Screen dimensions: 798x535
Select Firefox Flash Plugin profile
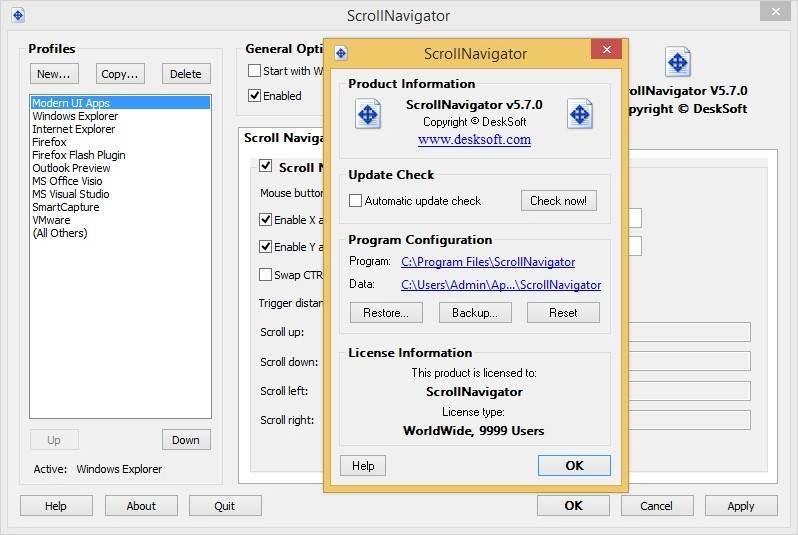tap(120, 155)
